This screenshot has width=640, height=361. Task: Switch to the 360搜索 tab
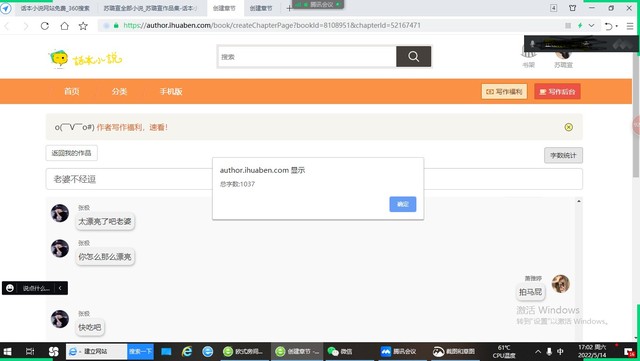pyautogui.click(x=55, y=8)
